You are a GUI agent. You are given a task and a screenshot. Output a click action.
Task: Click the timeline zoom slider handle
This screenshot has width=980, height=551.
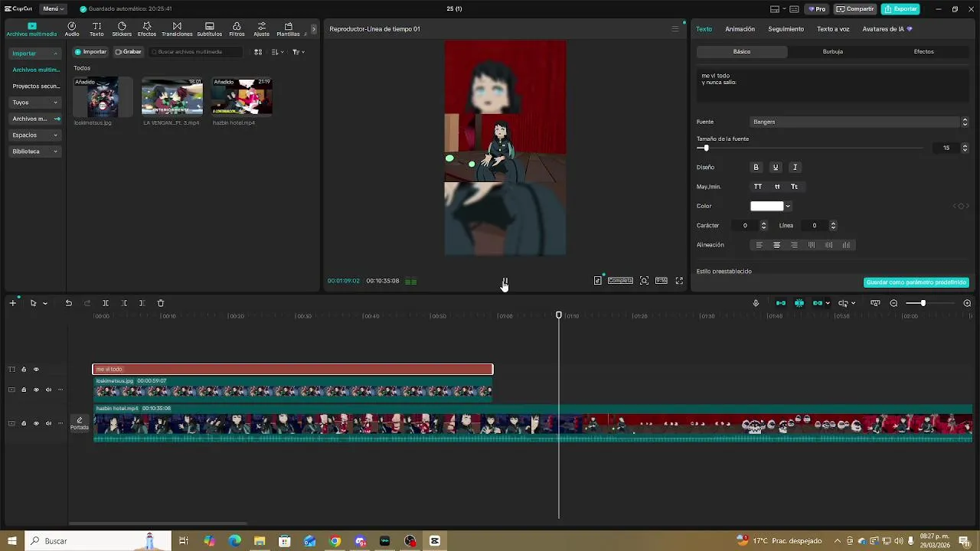[923, 304]
